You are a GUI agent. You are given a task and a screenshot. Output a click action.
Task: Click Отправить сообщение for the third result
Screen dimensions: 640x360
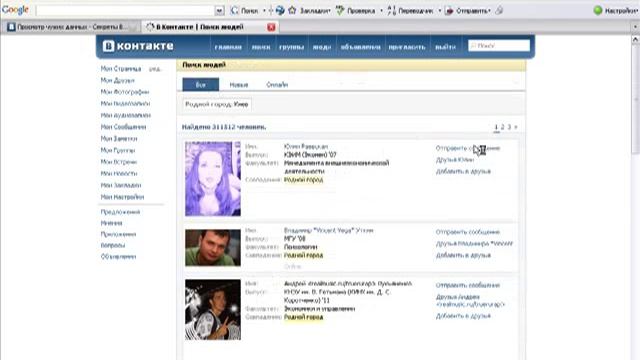[468, 285]
